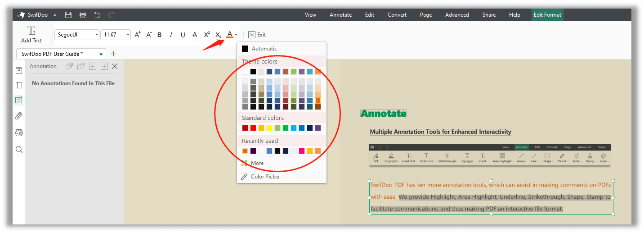This screenshot has width=644, height=233.
Task: Toggle Strikethrough formatting
Action: click(194, 35)
